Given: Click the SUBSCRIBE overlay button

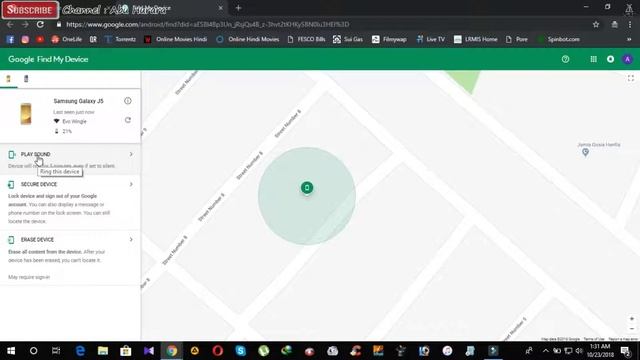Looking at the screenshot, I should (29, 10).
